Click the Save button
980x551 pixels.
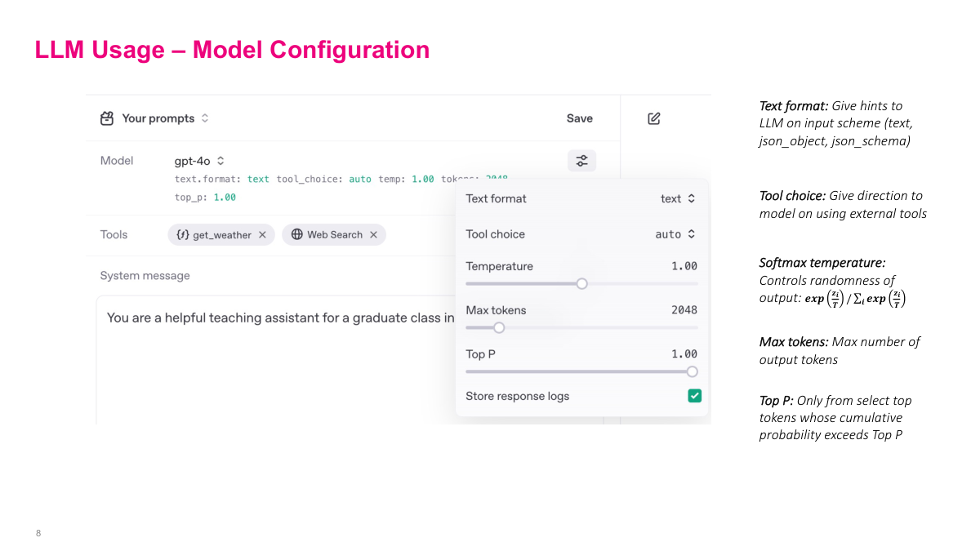coord(579,118)
